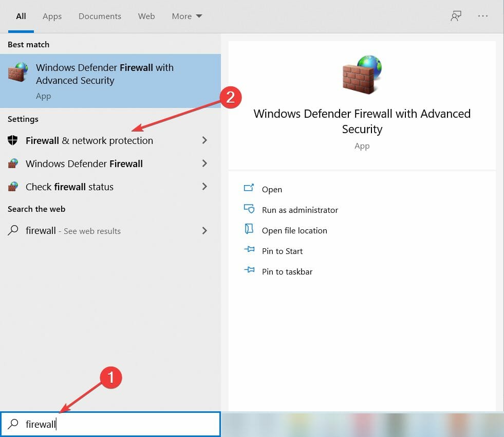Open file location of the app

294,230
